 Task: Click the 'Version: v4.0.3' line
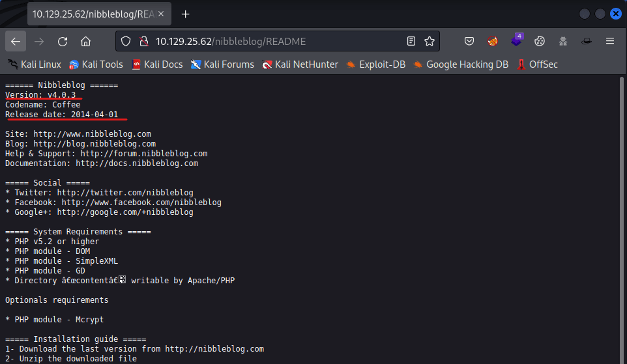pos(40,94)
